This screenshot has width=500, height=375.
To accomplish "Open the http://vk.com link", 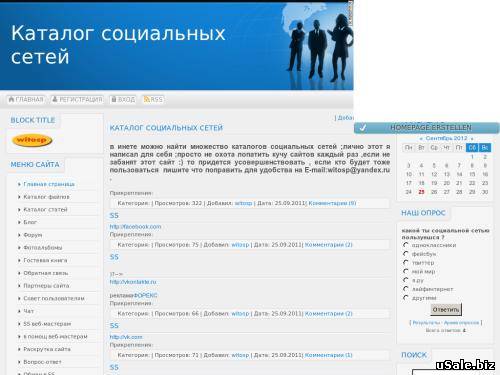I will coord(126,337).
